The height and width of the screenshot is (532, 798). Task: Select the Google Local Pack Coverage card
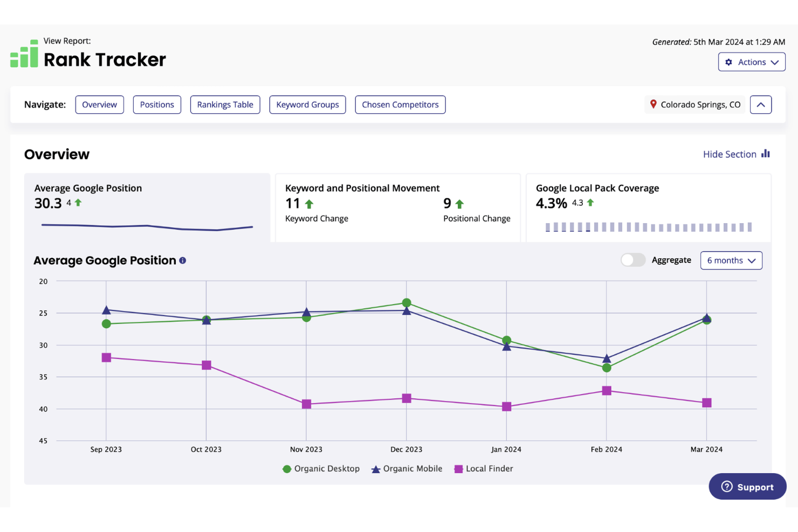pos(649,208)
